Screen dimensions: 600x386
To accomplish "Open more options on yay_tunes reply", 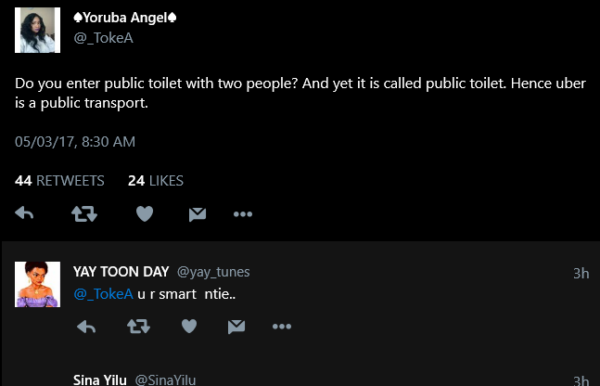I will click(x=282, y=327).
